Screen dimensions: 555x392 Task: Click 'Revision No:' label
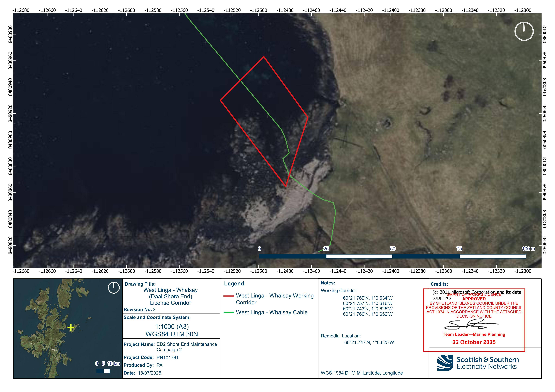click(138, 310)
